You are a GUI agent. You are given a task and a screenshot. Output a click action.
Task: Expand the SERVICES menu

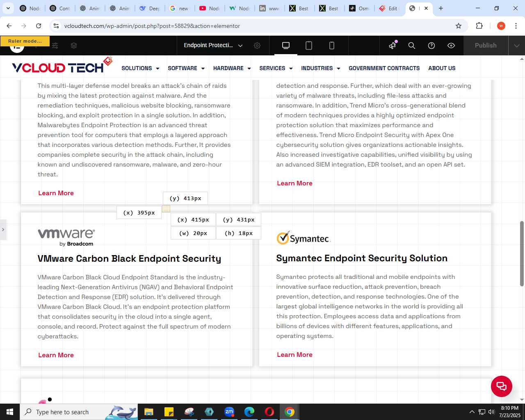pos(276,68)
